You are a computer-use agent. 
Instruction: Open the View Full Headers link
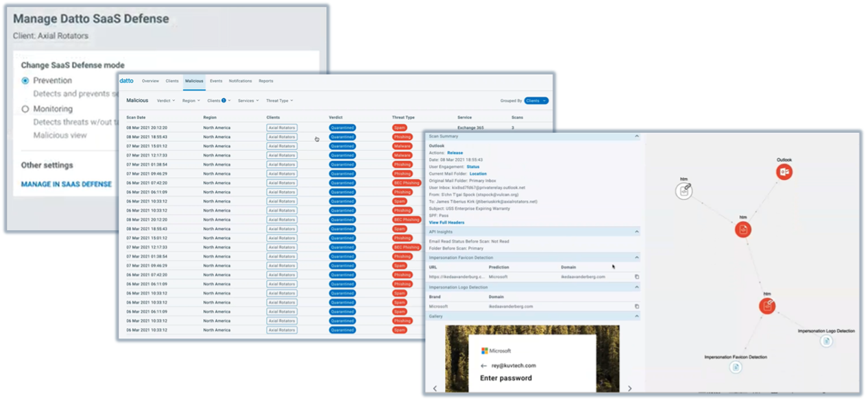(446, 223)
